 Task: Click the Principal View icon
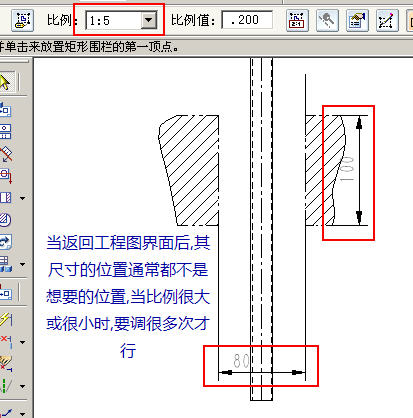point(5,131)
